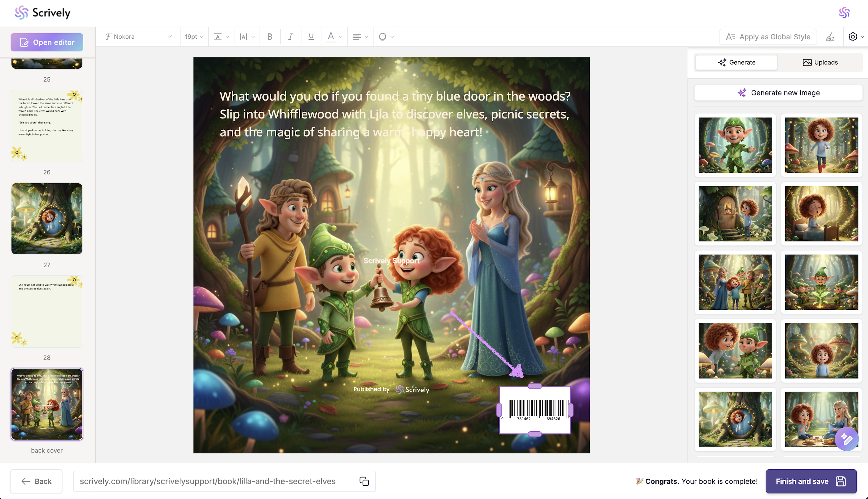Click the Finish and save button
This screenshot has width=868, height=499.
[x=811, y=481]
